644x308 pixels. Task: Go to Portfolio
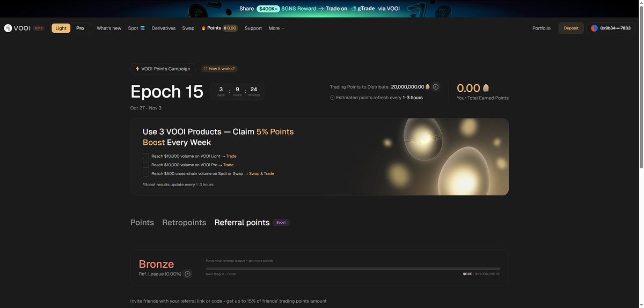tap(541, 28)
